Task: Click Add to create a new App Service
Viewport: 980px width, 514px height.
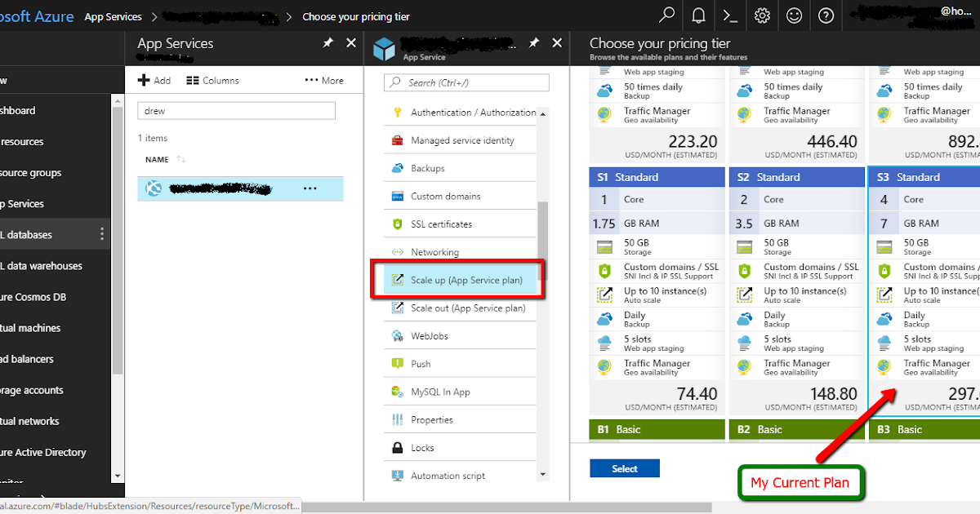Action: click(154, 79)
